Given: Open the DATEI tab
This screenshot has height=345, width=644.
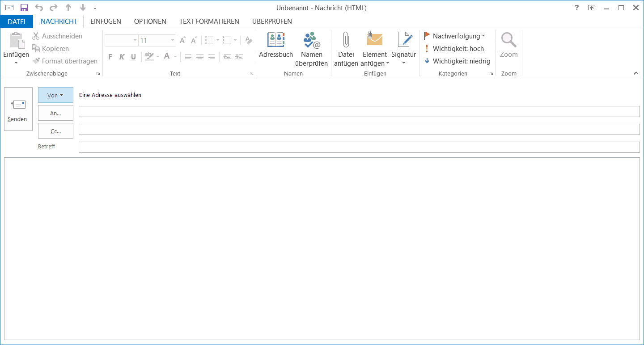Looking at the screenshot, I should [17, 21].
